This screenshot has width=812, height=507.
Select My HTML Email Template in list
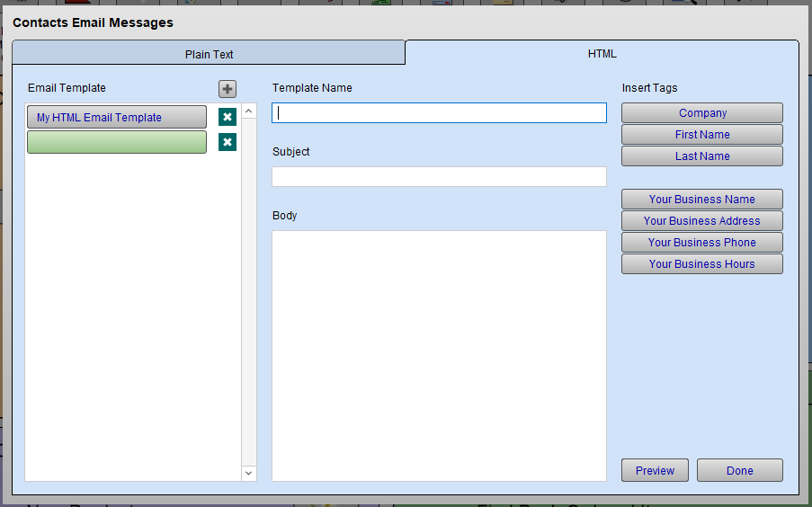(117, 118)
